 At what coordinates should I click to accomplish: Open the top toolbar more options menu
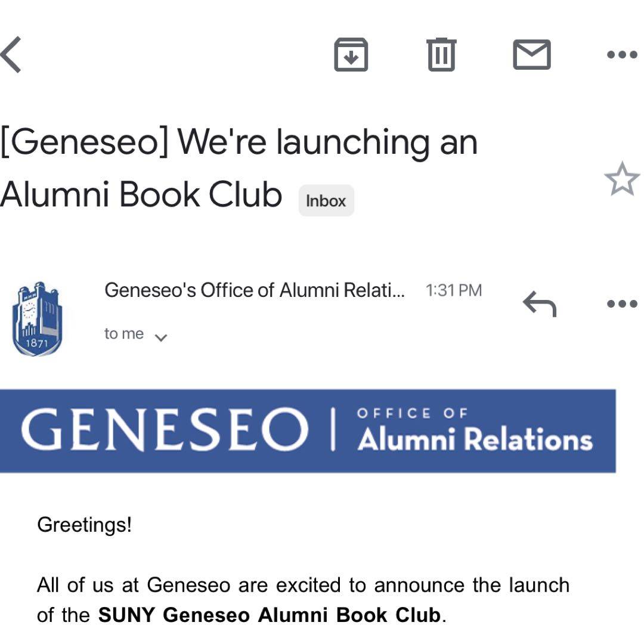[x=622, y=55]
